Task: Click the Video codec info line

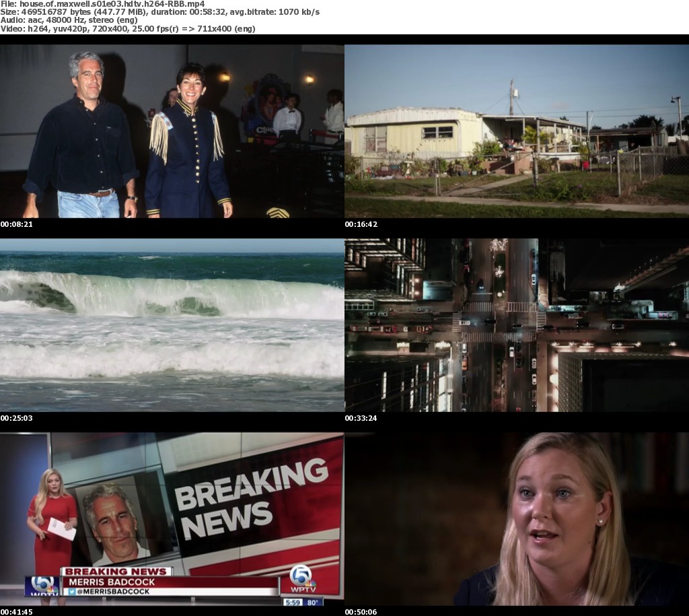Action: (x=128, y=29)
